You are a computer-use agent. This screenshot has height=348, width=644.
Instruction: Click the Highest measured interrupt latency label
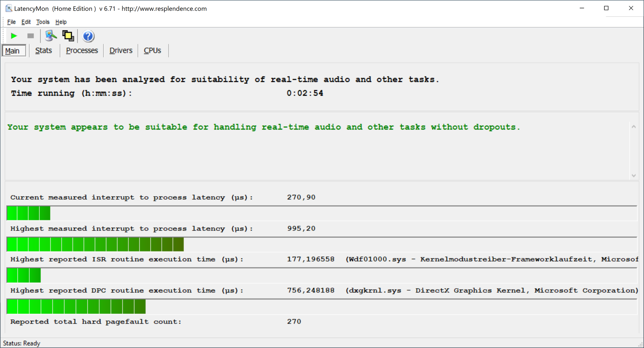point(131,228)
